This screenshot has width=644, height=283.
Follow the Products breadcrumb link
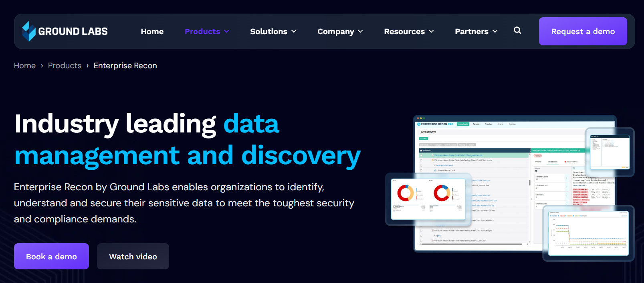(x=65, y=65)
